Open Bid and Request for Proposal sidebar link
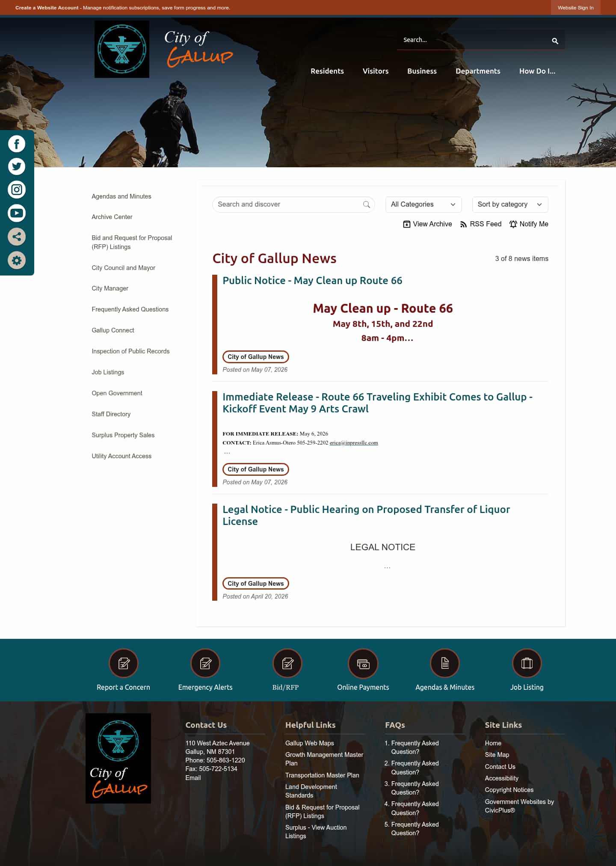616x866 pixels. (132, 242)
